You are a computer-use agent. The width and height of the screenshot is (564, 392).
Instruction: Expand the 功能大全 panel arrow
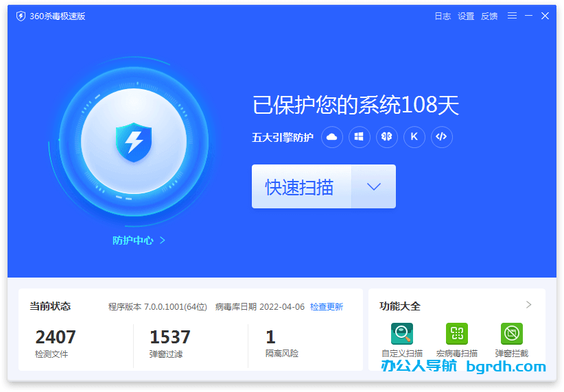click(x=528, y=305)
